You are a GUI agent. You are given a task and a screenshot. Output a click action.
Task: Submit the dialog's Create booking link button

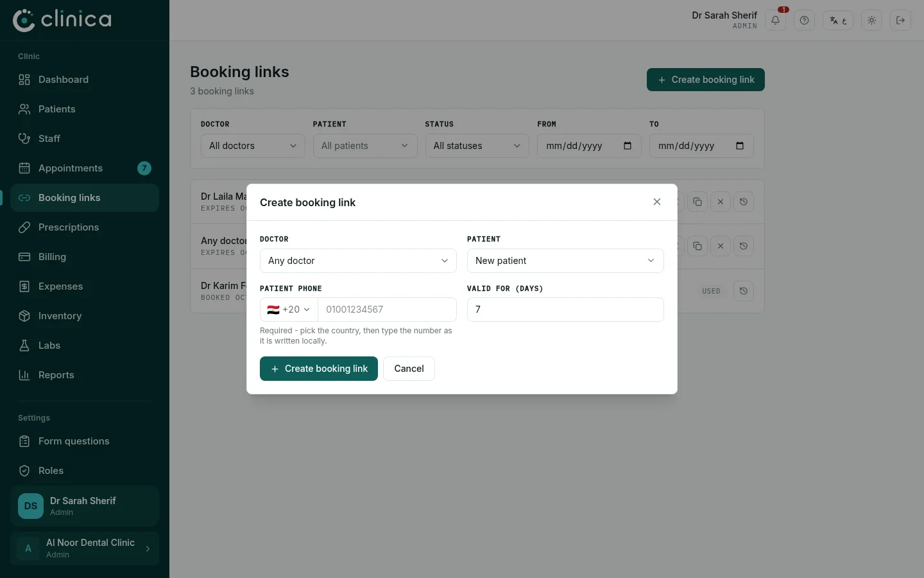tap(319, 369)
